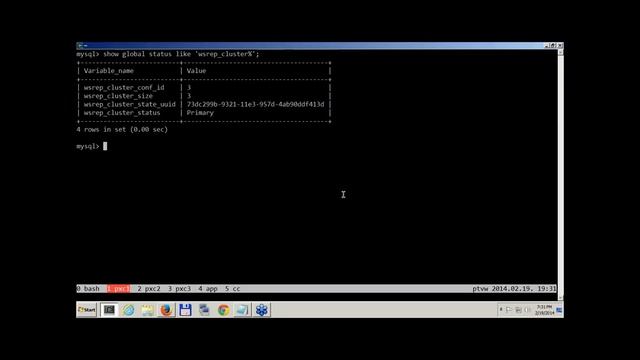Screen dimensions: 640x360
Task: Click the tmux status date 2014.02.19
Action: pos(512,289)
